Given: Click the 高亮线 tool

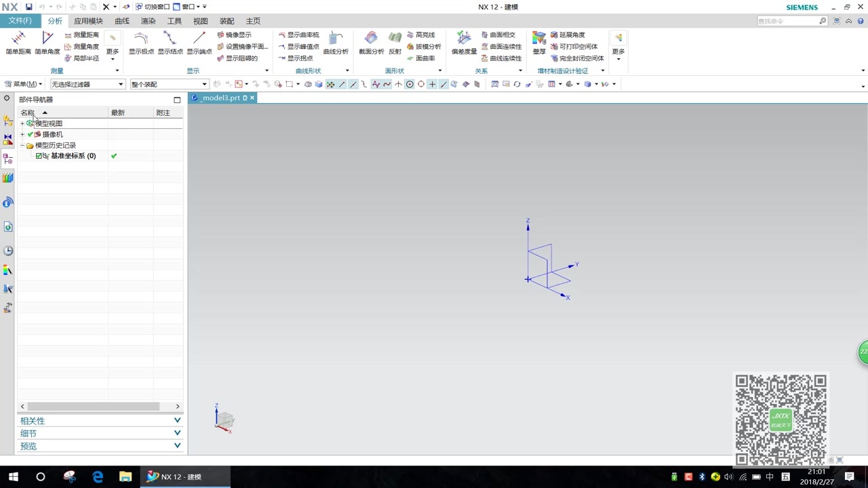Looking at the screenshot, I should [x=421, y=35].
